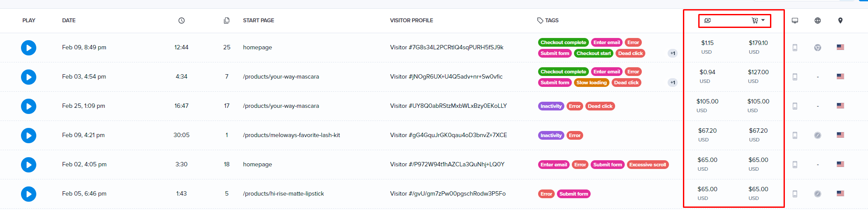Screen dimensions: 868x210
Task: Open the cart value sort dropdown arrow
Action: [x=763, y=21]
